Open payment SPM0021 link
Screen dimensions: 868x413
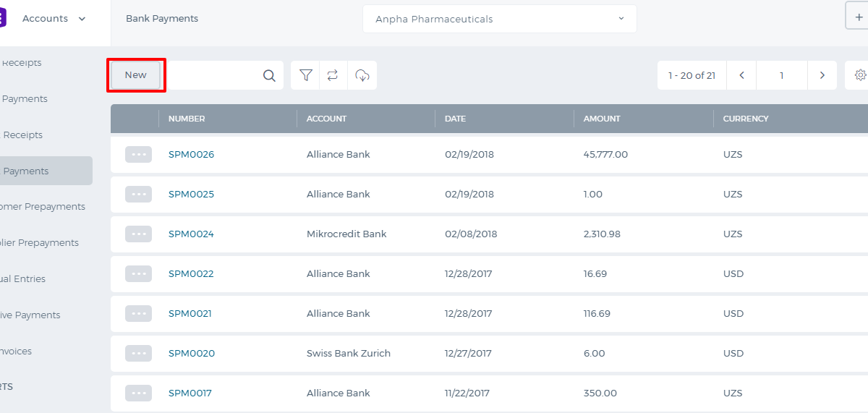tap(190, 313)
